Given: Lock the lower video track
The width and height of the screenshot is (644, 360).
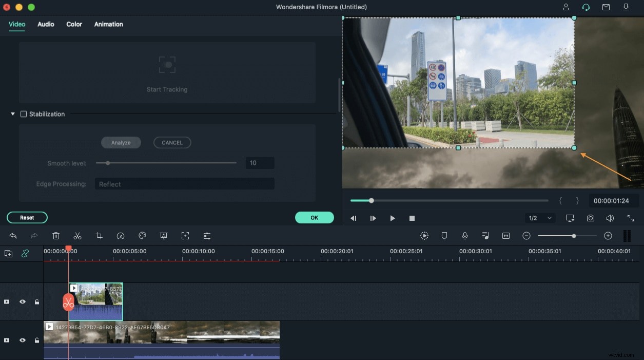Looking at the screenshot, I should pyautogui.click(x=36, y=340).
